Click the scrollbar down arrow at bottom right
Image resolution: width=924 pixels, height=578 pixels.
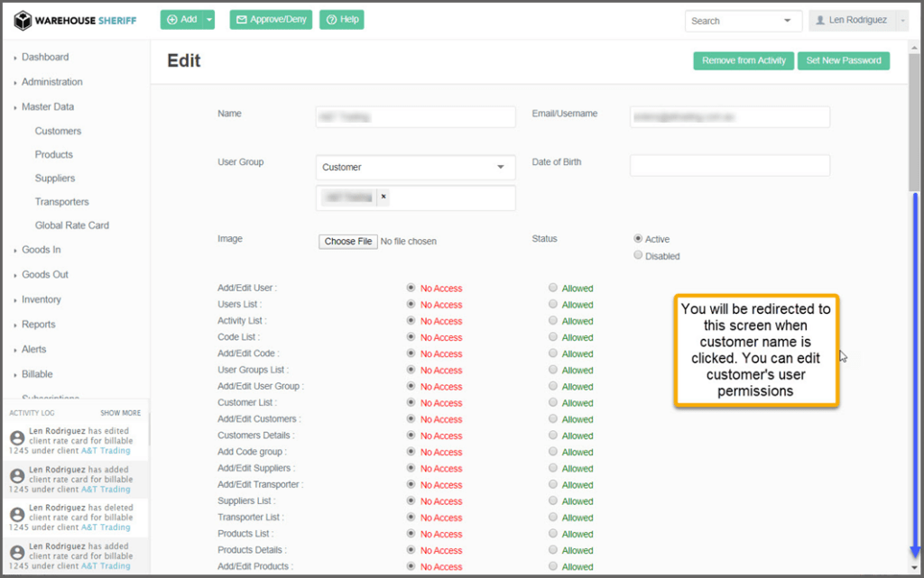click(x=916, y=566)
